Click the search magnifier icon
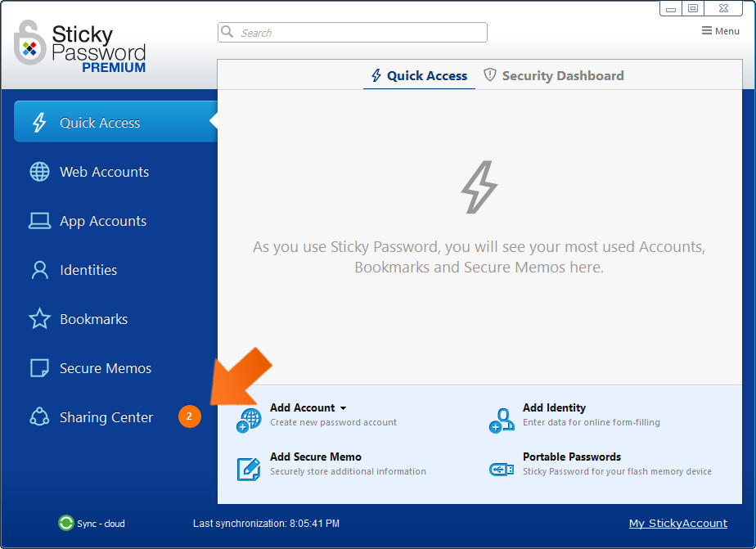The width and height of the screenshot is (756, 549). (227, 32)
